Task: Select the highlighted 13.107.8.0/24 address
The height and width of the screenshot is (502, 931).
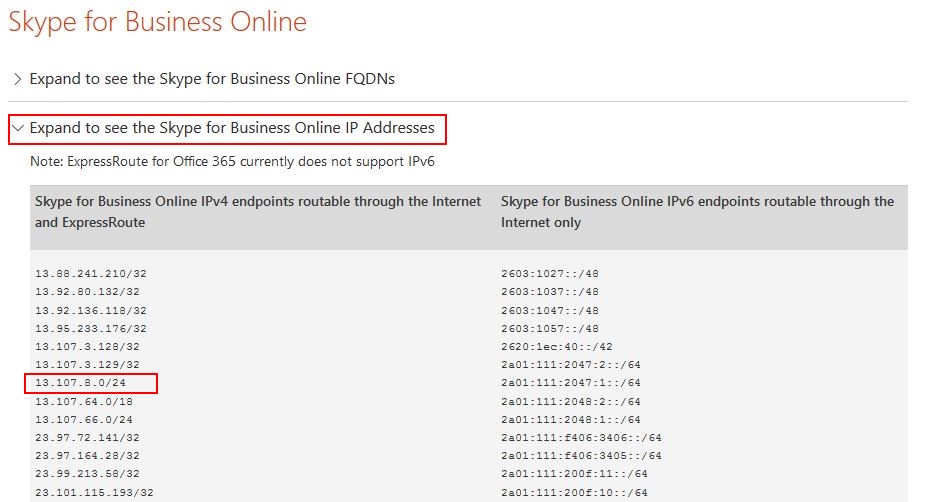Action: coord(91,383)
